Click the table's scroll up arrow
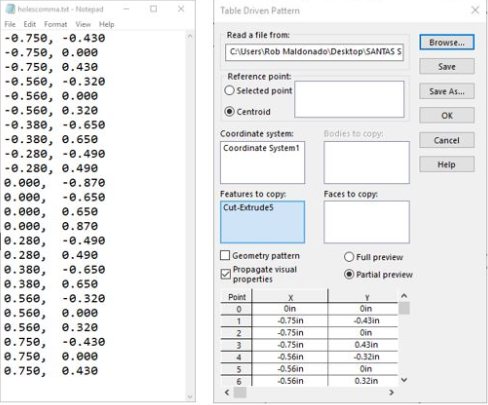Screen dimensions: 488x405 404,295
